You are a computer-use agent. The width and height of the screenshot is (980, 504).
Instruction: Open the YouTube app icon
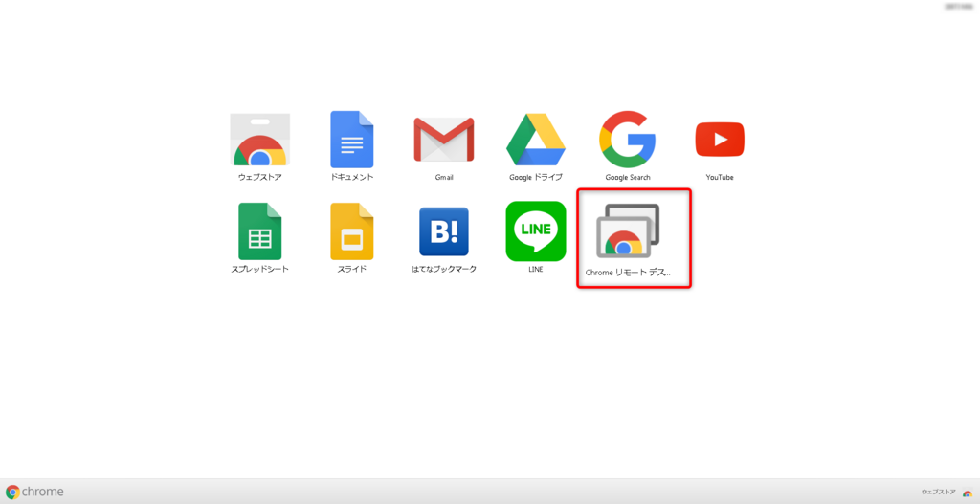pyautogui.click(x=720, y=140)
